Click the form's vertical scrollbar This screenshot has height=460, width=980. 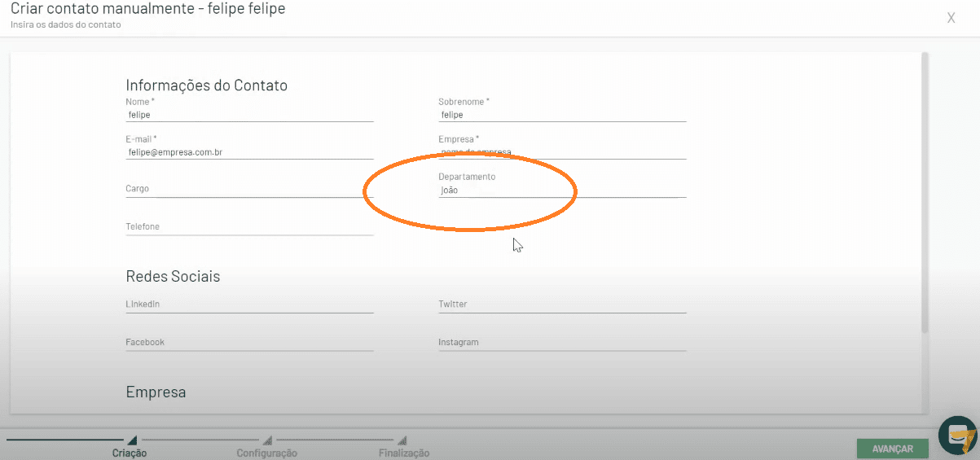[x=925, y=192]
